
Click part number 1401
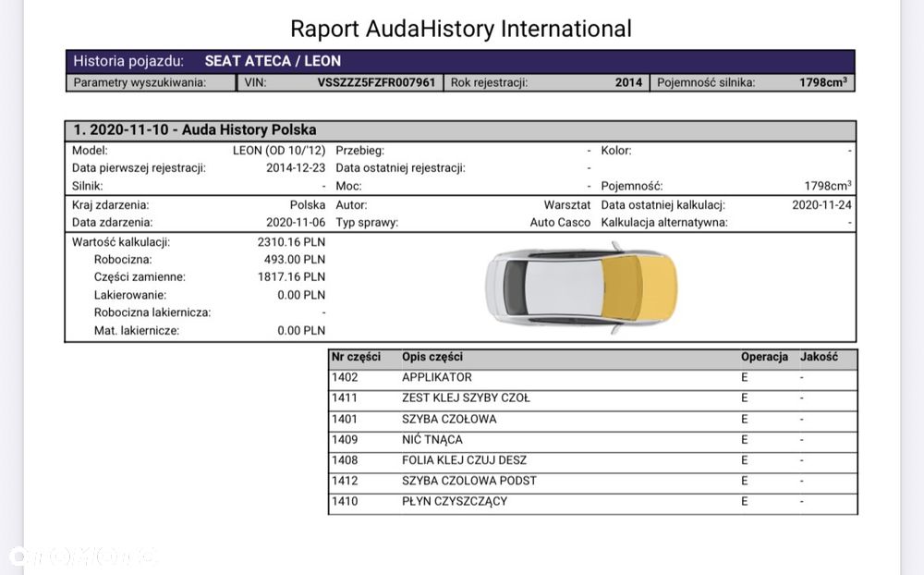344,420
